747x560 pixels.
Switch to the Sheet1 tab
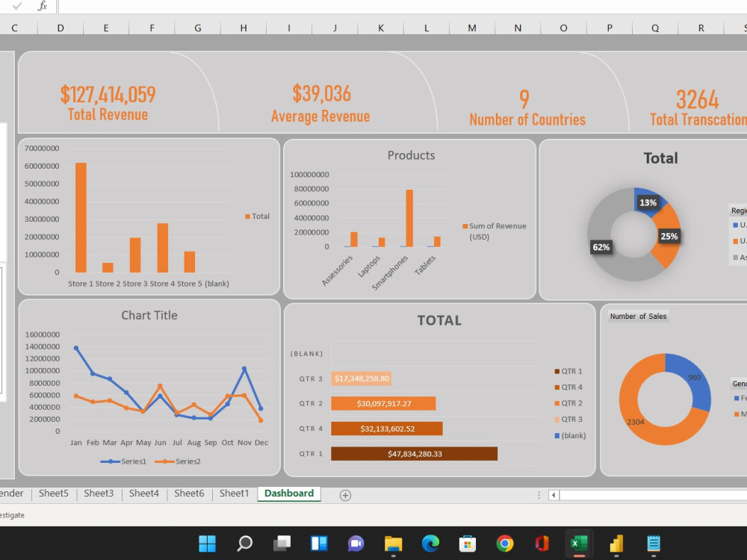click(234, 494)
